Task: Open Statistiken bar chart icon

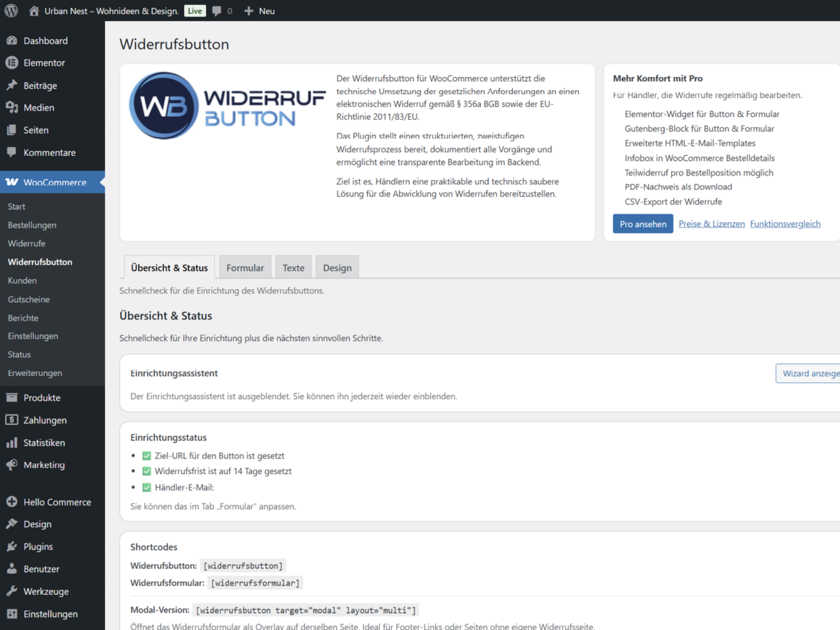Action: pos(11,443)
